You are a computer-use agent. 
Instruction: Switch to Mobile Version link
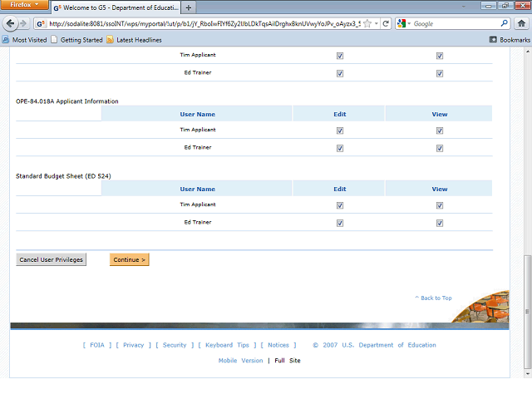(240, 361)
